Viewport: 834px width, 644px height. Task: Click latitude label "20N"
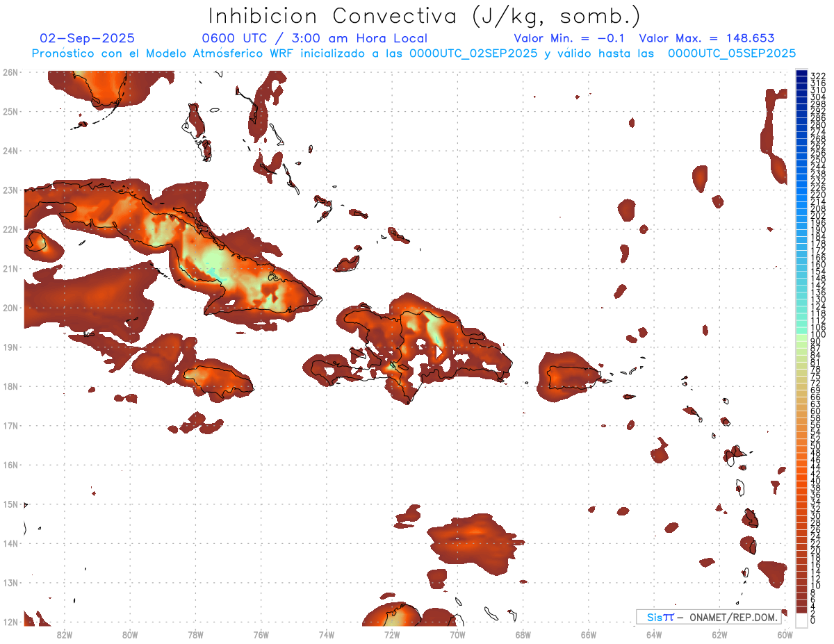10,308
